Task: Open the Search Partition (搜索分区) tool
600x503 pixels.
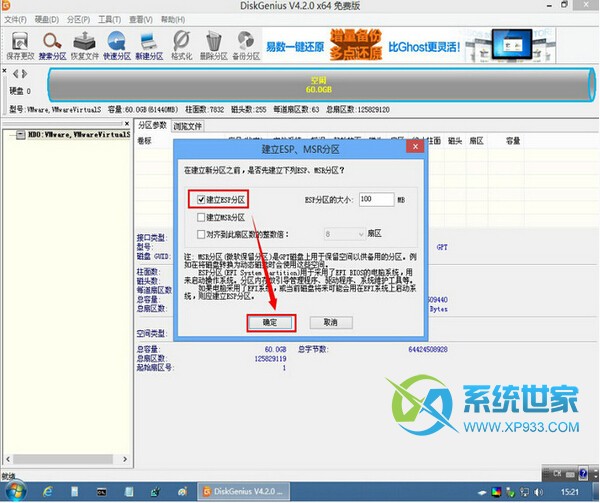Action: (52, 46)
